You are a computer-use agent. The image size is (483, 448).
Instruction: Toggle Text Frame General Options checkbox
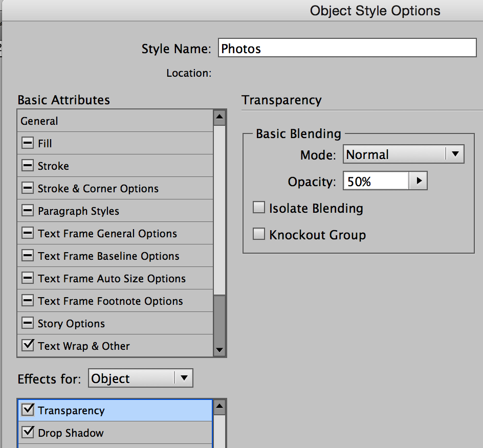28,233
